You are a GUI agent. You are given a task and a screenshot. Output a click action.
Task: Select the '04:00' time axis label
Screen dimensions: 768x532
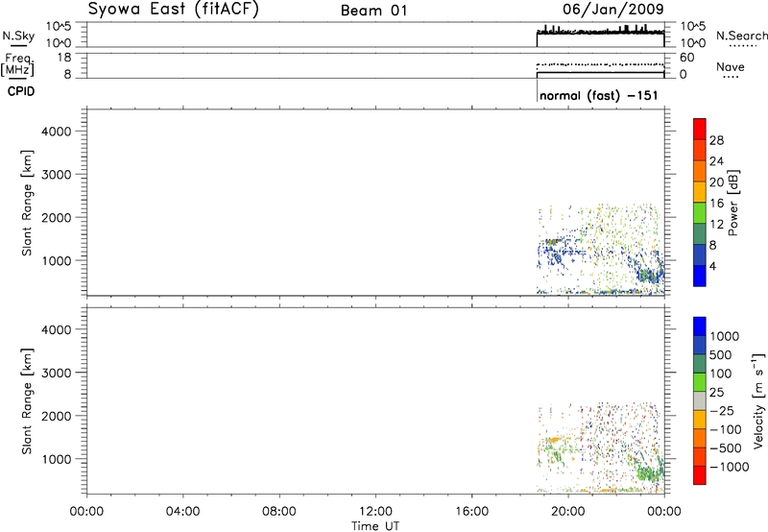183,512
